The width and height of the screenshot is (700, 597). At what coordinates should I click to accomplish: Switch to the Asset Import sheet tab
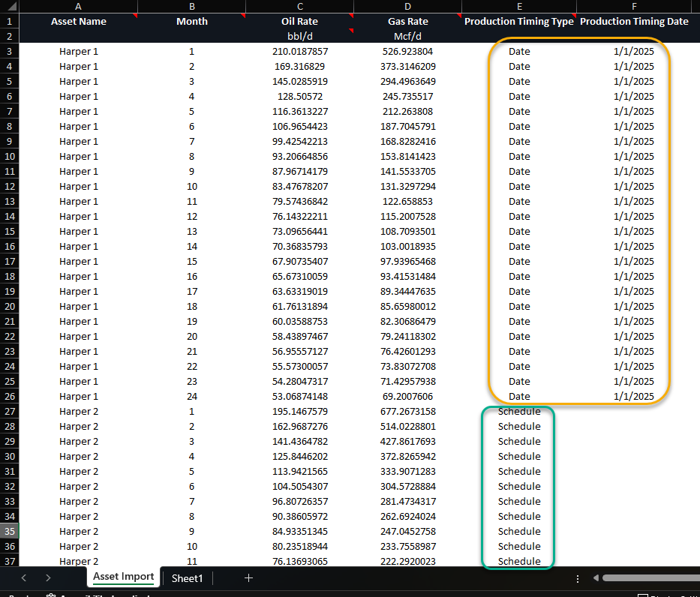123,577
